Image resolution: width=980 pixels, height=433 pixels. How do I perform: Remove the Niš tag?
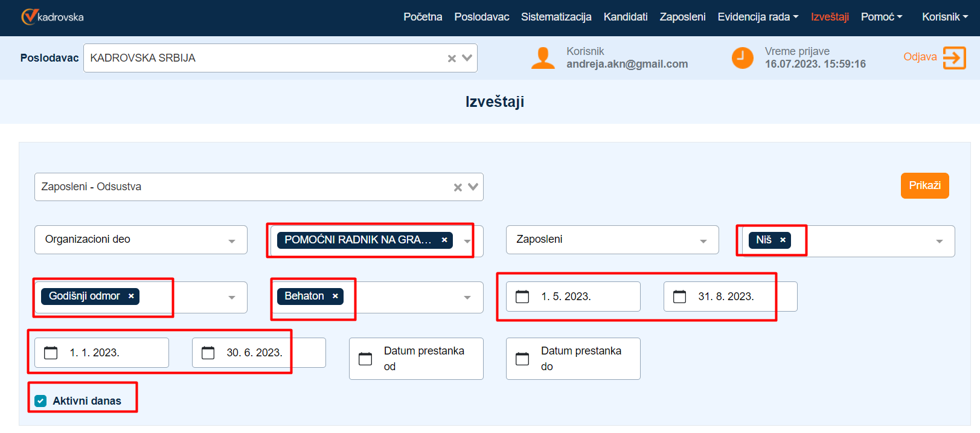pyautogui.click(x=783, y=240)
